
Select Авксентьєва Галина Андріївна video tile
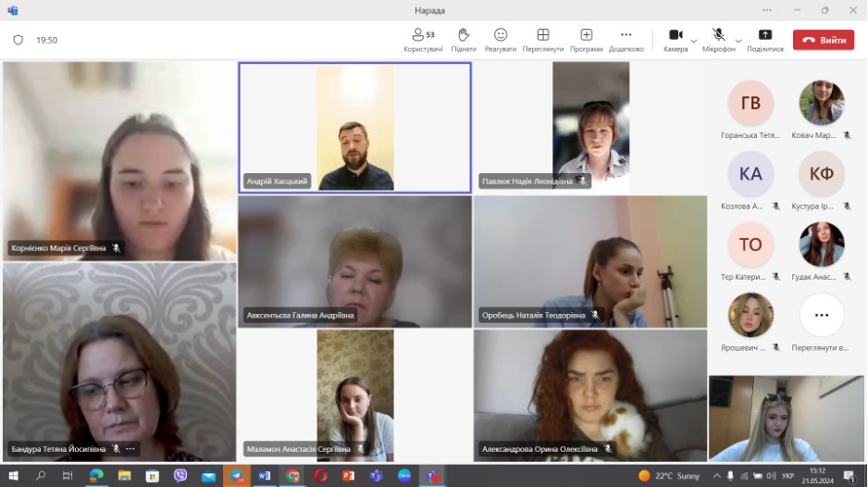coord(354,261)
